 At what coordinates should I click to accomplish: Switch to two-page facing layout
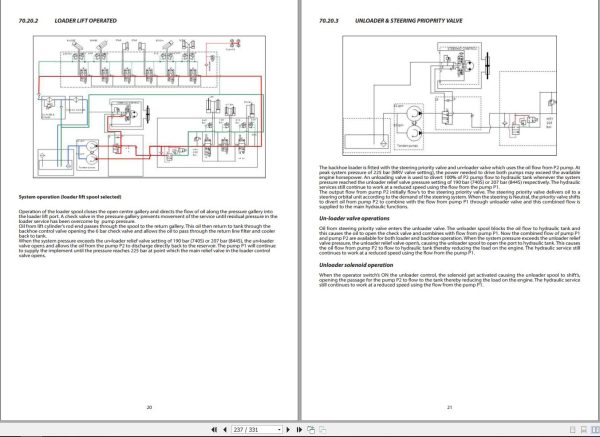click(595, 430)
